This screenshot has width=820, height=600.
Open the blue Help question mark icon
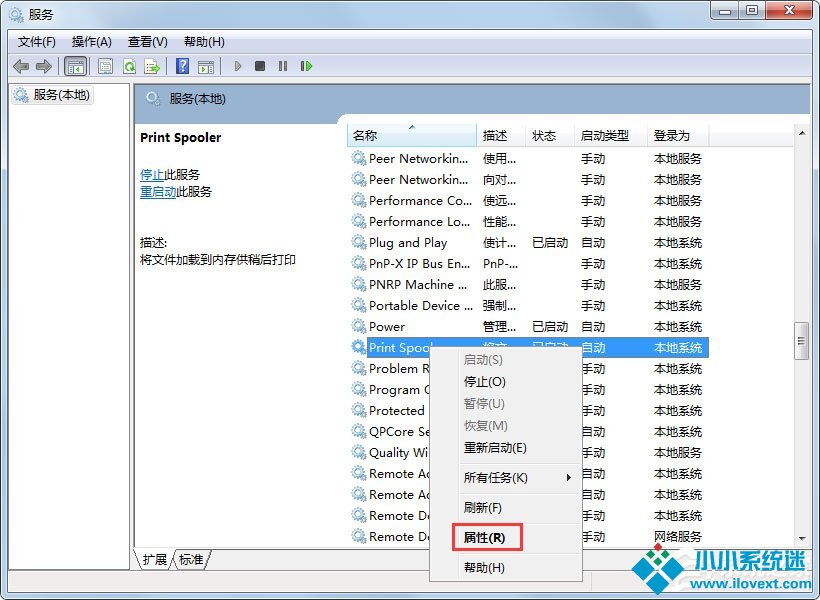(x=182, y=66)
